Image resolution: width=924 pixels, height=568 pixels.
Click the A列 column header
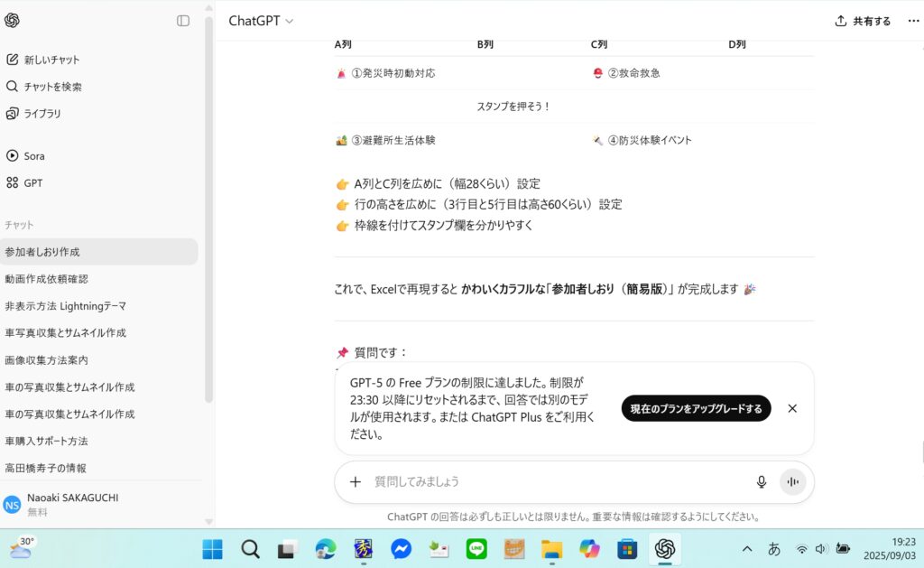[x=343, y=44]
